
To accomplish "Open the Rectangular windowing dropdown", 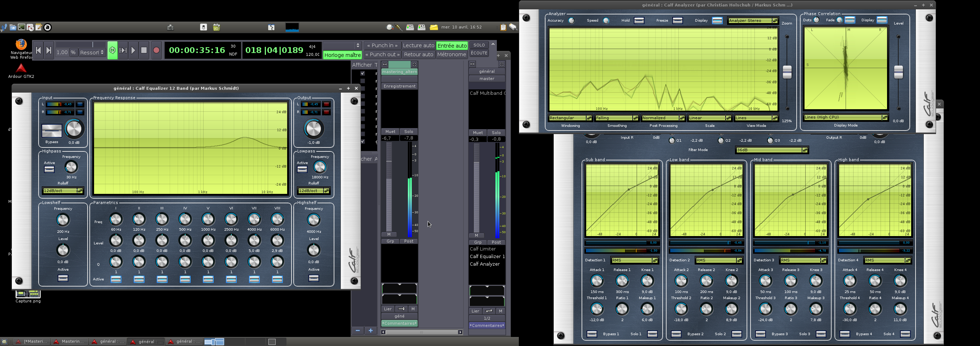I will pos(570,118).
